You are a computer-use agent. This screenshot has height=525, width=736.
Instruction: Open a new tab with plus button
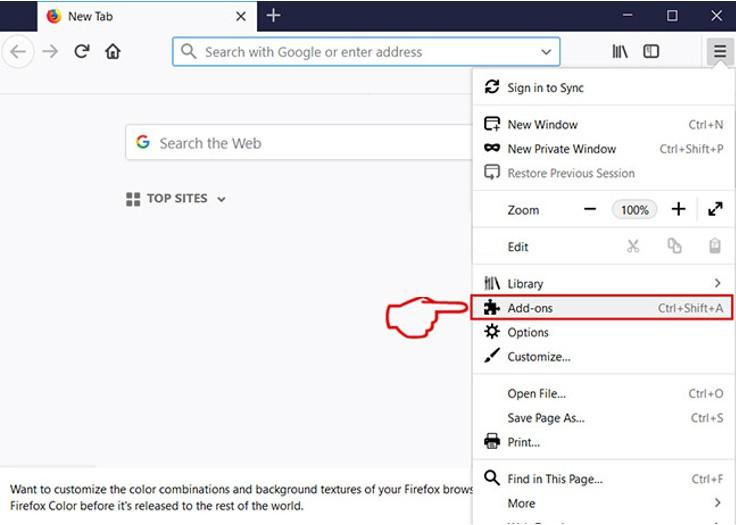(x=273, y=15)
